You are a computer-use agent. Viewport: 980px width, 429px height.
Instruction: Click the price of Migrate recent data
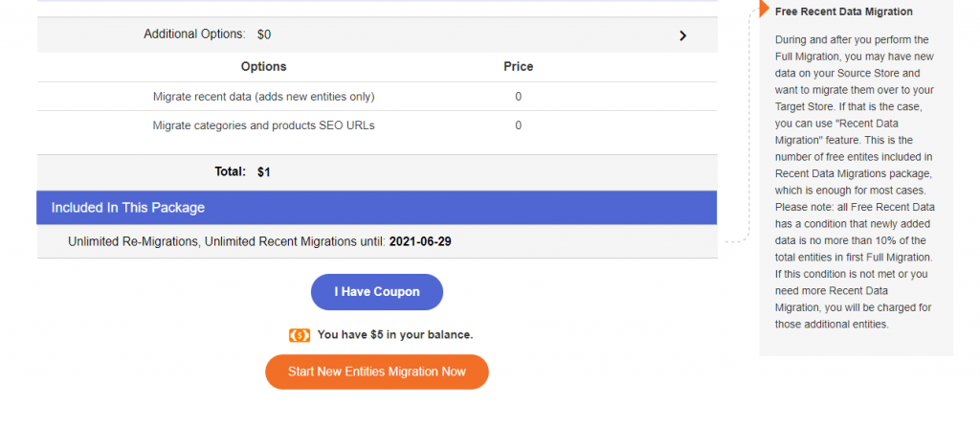click(x=518, y=97)
